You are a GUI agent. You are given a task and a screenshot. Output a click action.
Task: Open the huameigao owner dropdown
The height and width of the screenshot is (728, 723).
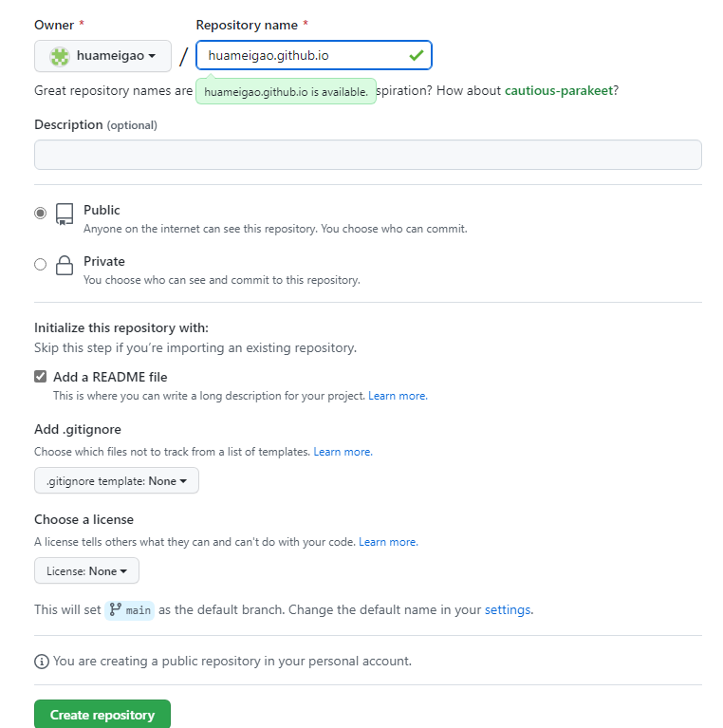(102, 56)
